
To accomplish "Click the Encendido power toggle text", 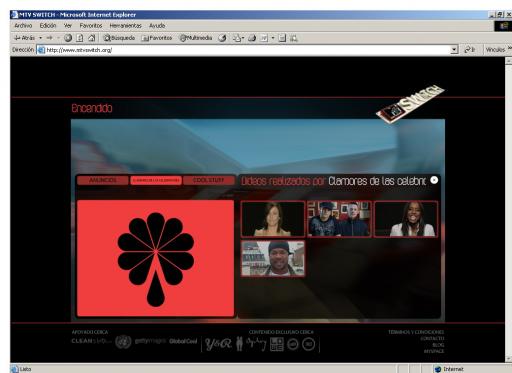I will click(x=92, y=108).
